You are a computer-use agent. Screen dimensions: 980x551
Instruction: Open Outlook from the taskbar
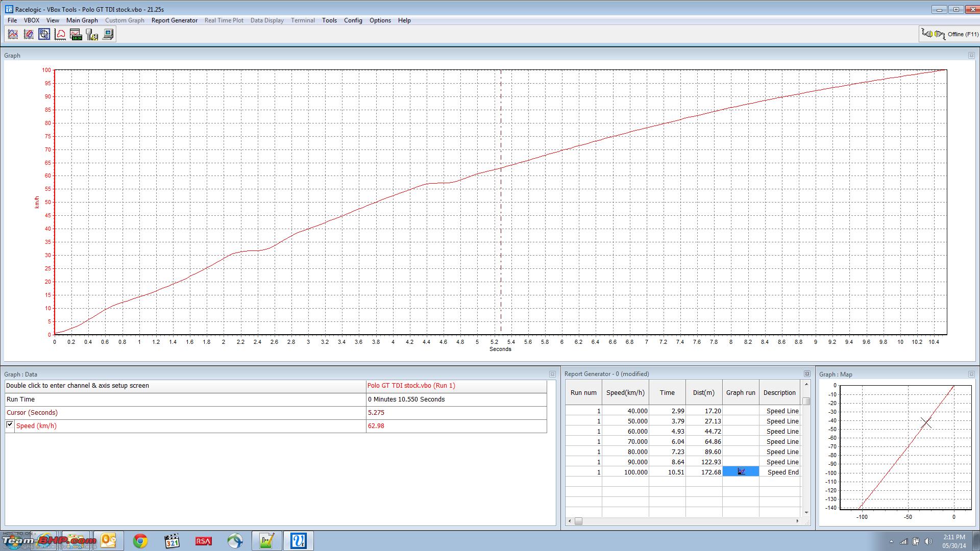click(x=108, y=541)
